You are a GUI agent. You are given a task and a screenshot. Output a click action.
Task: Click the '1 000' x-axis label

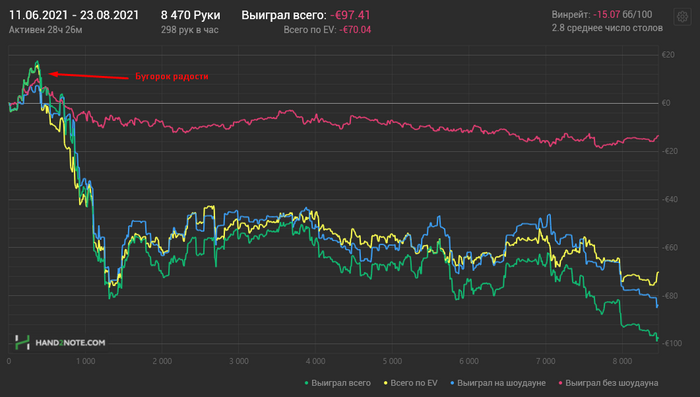tap(86, 361)
